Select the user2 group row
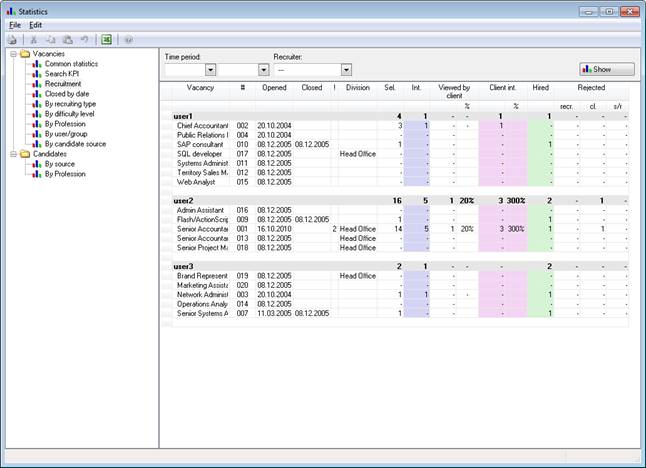Image resolution: width=646 pixels, height=468 pixels. pyautogui.click(x=400, y=201)
